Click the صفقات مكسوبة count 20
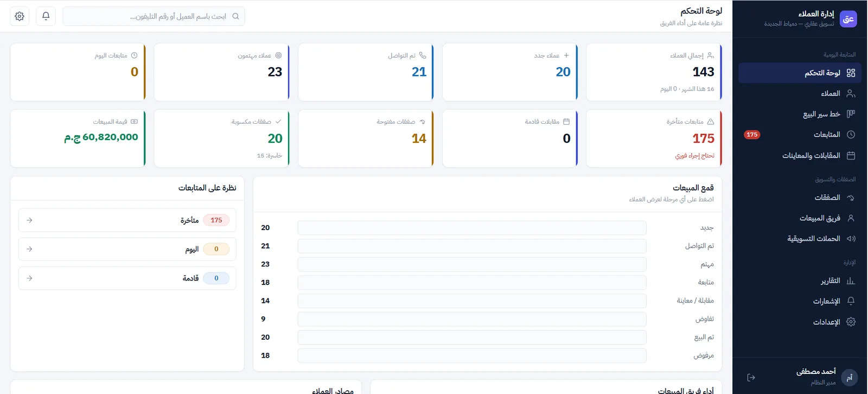 (x=275, y=138)
